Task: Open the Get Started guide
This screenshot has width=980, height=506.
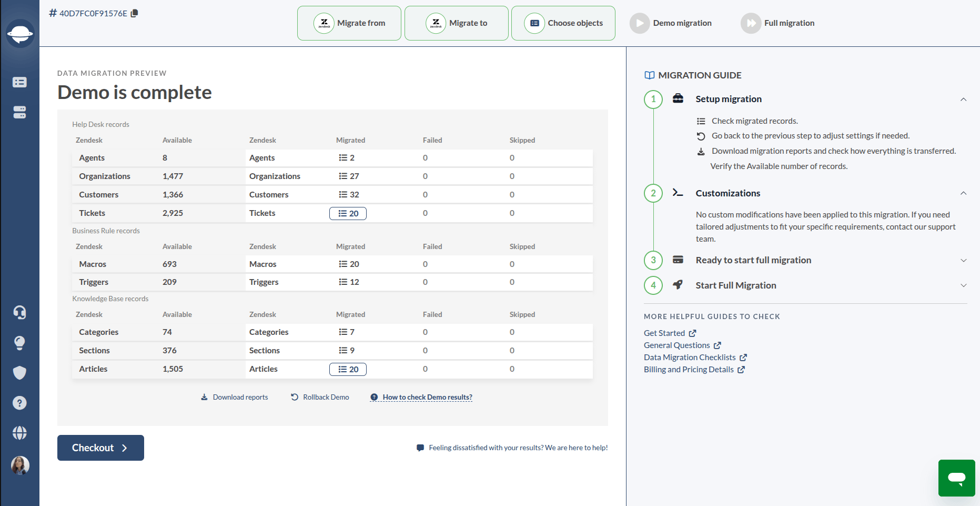Action: pyautogui.click(x=670, y=333)
